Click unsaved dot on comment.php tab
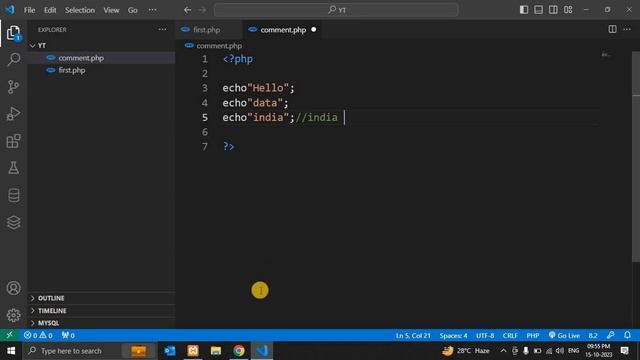This screenshot has width=640, height=360. tap(313, 29)
